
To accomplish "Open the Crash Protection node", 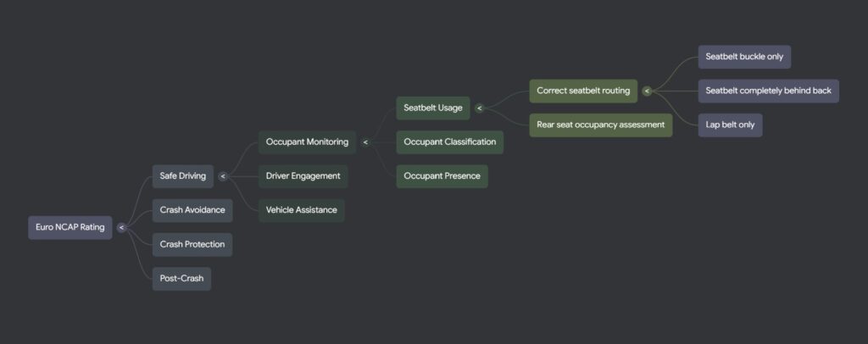I will point(192,244).
